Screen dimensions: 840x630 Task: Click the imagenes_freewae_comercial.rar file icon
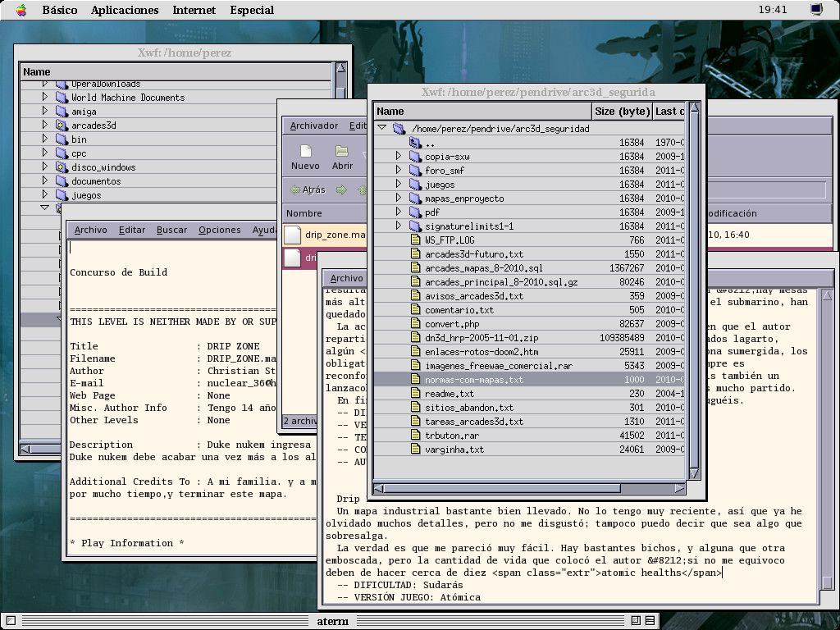[416, 365]
